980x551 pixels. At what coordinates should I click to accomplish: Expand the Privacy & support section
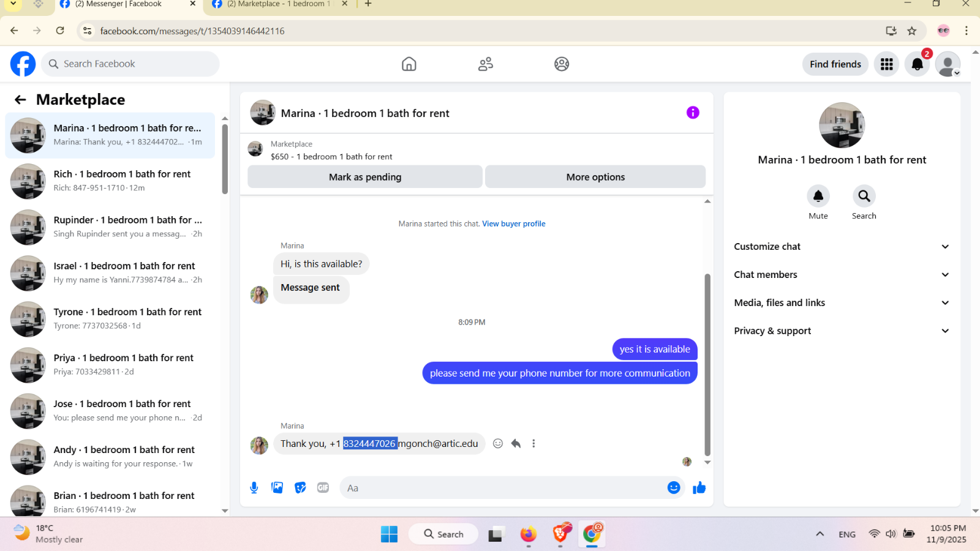842,331
